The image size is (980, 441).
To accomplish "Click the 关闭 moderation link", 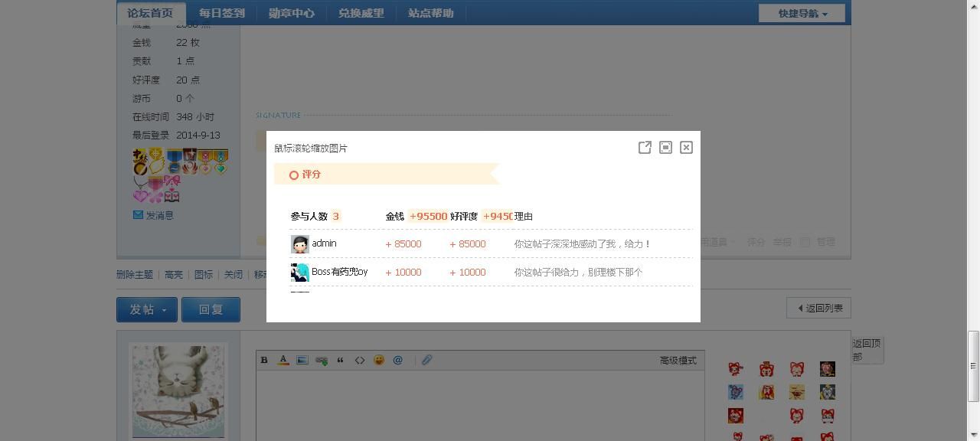I will [x=234, y=274].
